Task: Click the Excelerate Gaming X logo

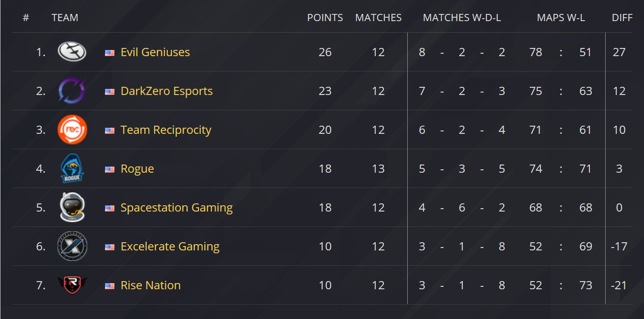Action: pyautogui.click(x=72, y=246)
